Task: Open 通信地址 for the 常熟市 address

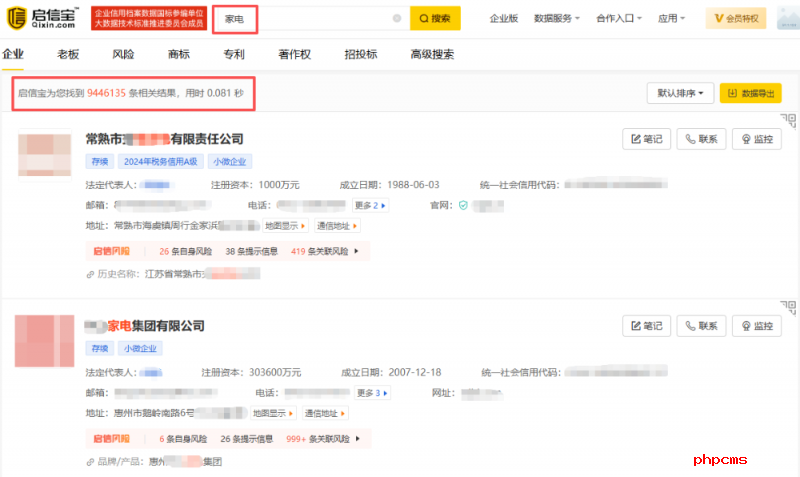Action: coord(337,226)
